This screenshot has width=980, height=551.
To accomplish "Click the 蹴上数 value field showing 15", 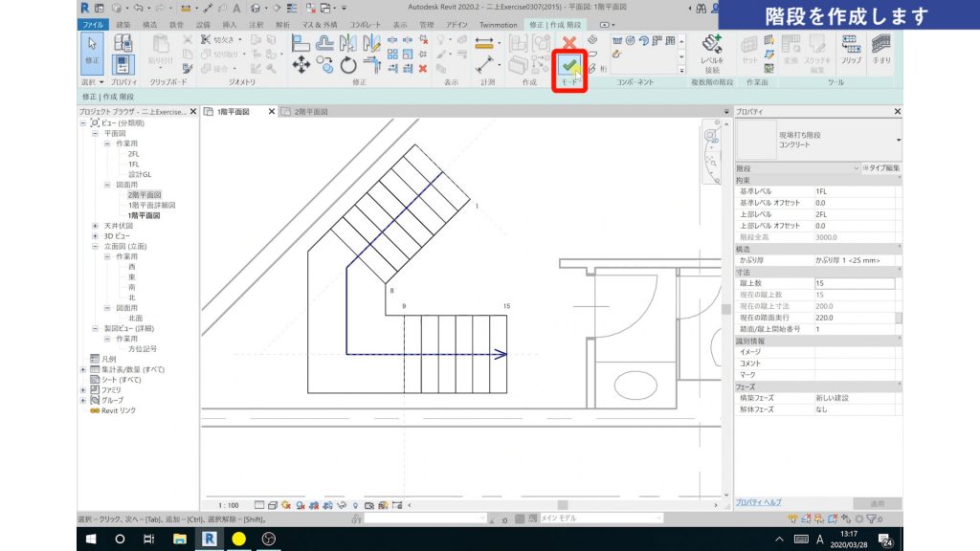I will point(854,283).
